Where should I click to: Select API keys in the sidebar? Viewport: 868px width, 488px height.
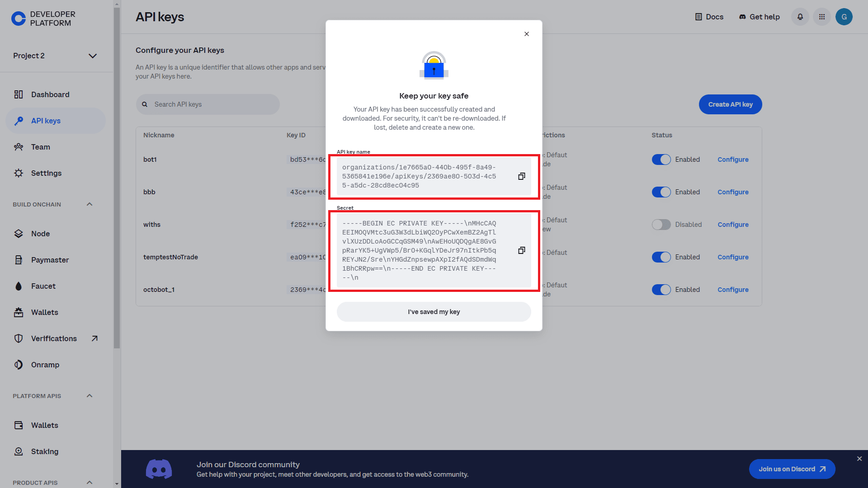pos(56,121)
